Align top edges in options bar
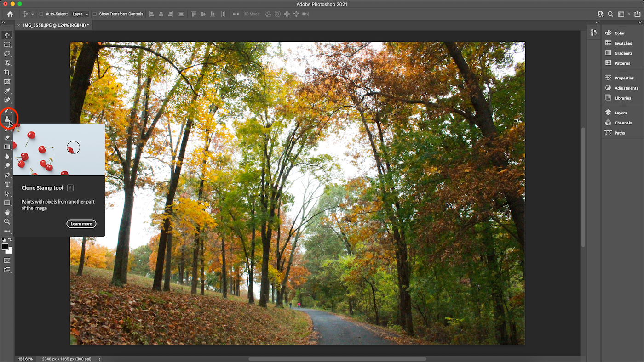The image size is (644, 362). 194,14
